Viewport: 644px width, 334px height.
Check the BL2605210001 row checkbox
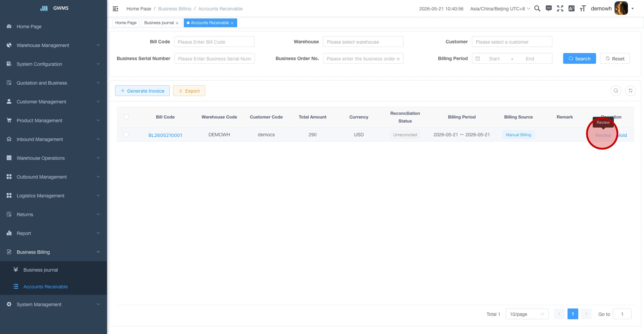(126, 135)
